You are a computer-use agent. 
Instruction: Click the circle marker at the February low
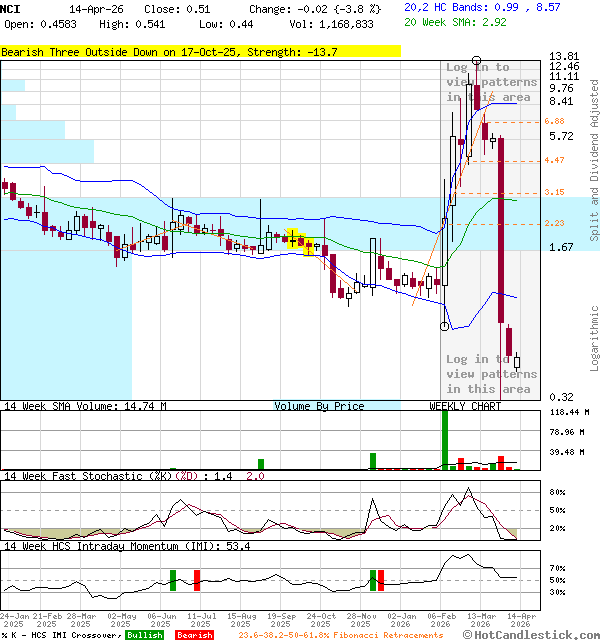[445, 325]
